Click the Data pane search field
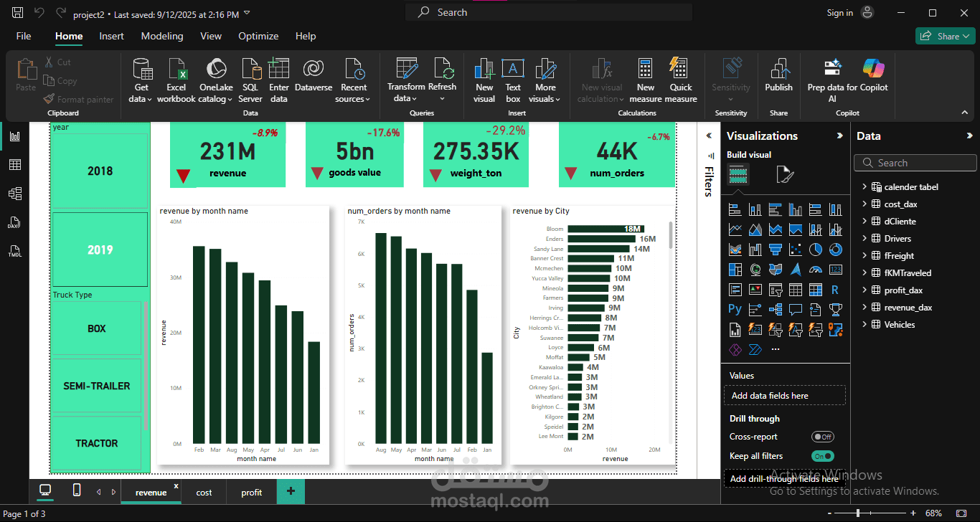Image resolution: width=980 pixels, height=522 pixels. [x=915, y=163]
